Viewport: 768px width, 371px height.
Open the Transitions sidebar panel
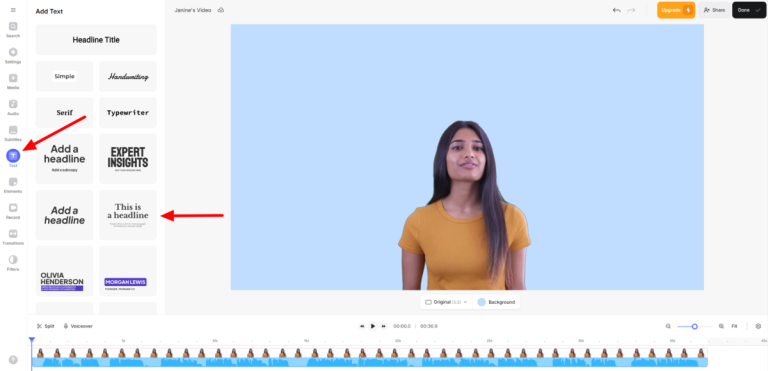coord(13,237)
